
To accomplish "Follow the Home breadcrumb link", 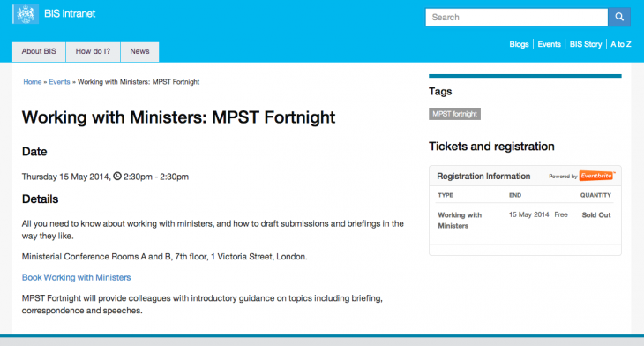I will click(33, 82).
